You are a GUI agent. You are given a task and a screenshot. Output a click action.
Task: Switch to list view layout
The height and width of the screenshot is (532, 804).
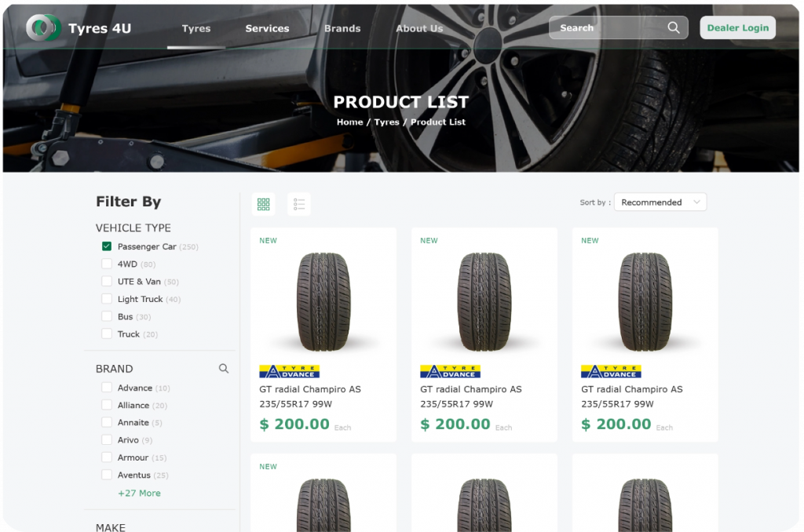click(299, 205)
